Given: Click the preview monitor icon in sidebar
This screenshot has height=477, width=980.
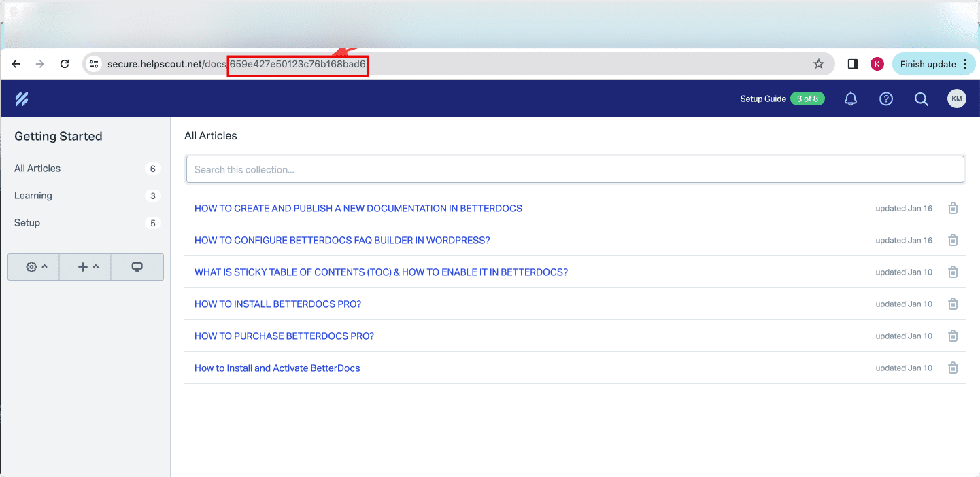Looking at the screenshot, I should (137, 267).
